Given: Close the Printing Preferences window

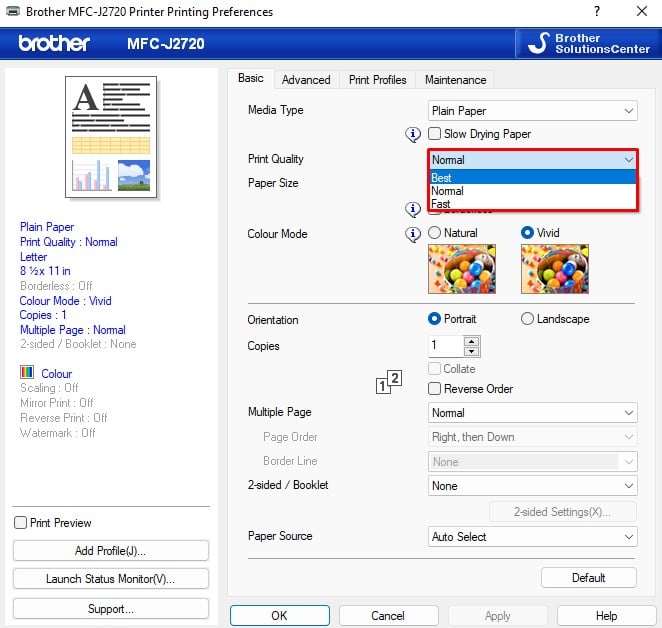Looking at the screenshot, I should point(642,11).
